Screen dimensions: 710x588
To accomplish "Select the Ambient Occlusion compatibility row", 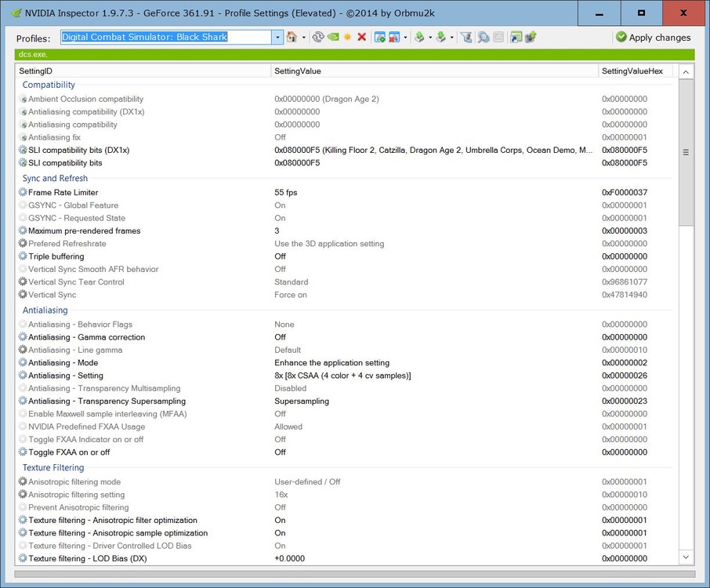I will click(347, 99).
